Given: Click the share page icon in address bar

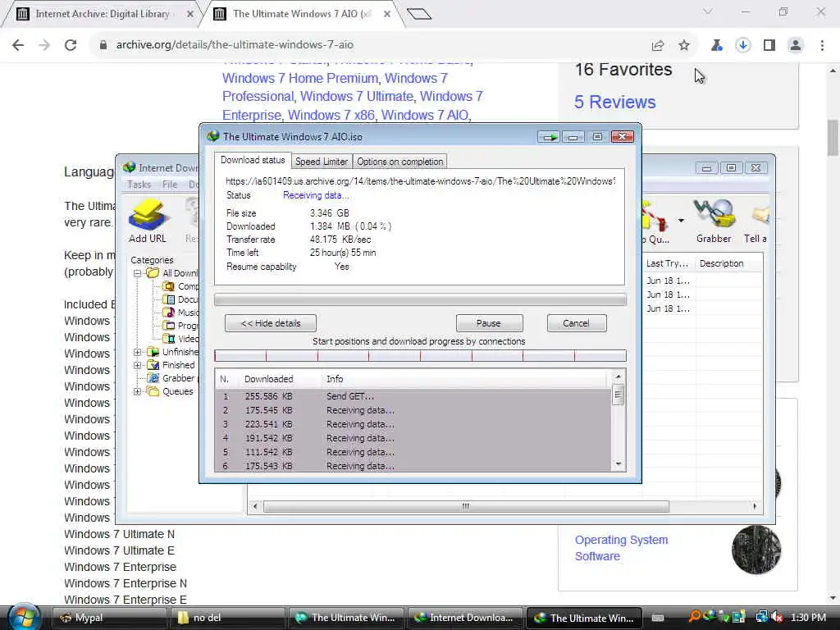Looking at the screenshot, I should 658,46.
